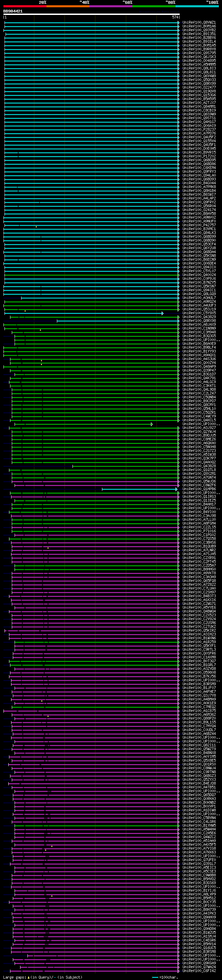This screenshot has width=222, height=980.
Task: Select hit label UniRef100_Q391L7
Action: (x=199, y=864)
